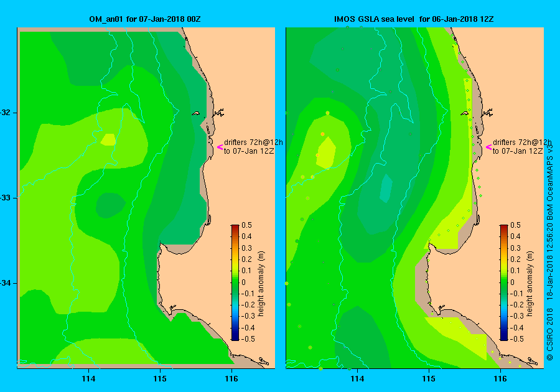This screenshot has width=560, height=392.
Task: Click "drifters 72h@12h" label in the IMOS GSLA map
Action: (x=522, y=142)
